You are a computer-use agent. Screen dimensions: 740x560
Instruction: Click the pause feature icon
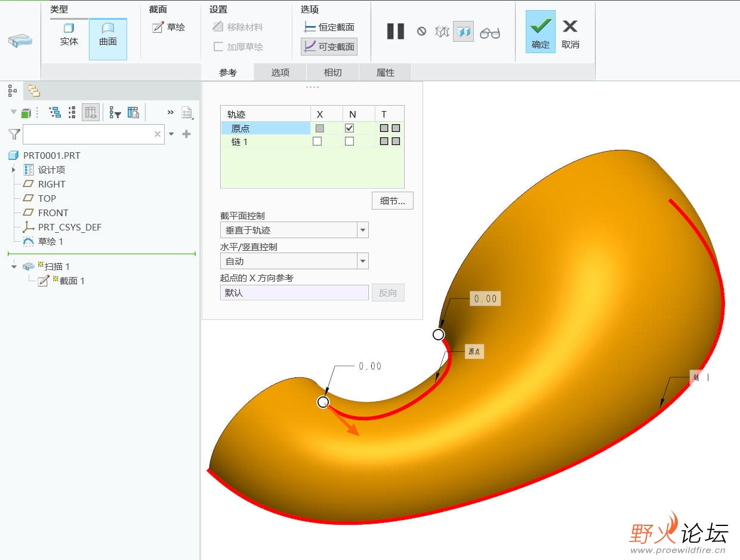tap(396, 31)
